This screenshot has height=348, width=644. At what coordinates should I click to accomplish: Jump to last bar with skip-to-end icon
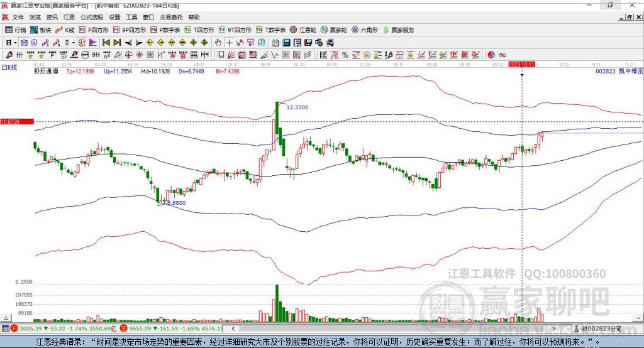pyautogui.click(x=117, y=43)
